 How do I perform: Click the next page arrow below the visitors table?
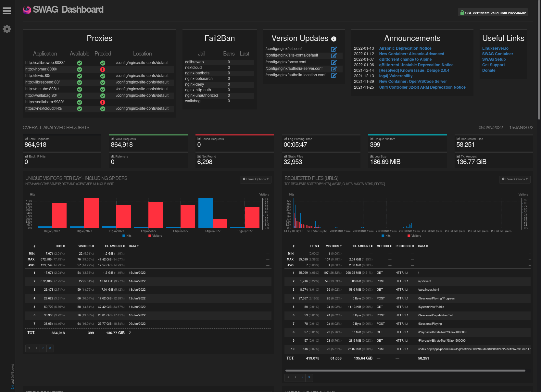pos(43,348)
